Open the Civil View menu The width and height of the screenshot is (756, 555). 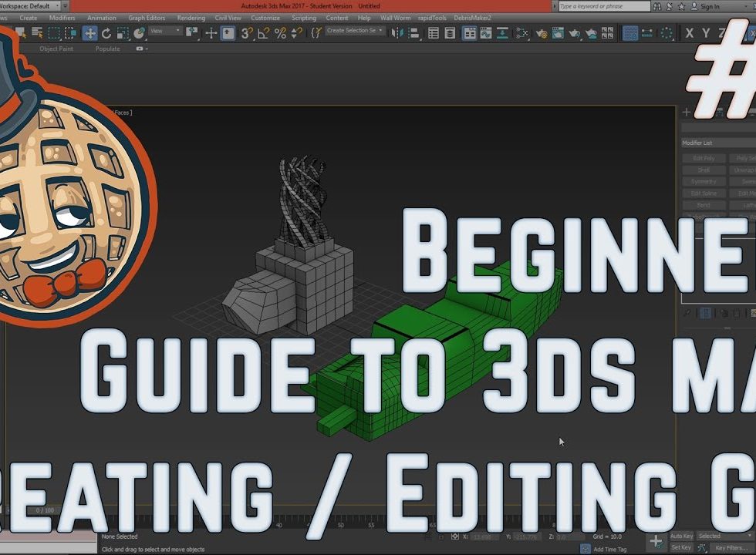pos(228,18)
